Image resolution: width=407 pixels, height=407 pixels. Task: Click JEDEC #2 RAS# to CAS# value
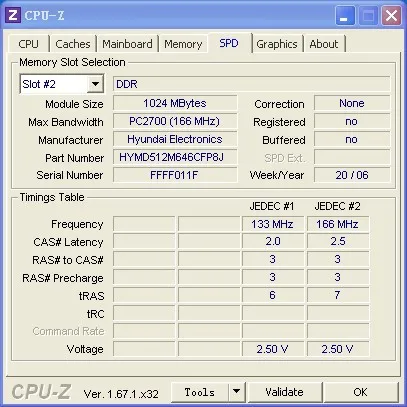point(338,259)
